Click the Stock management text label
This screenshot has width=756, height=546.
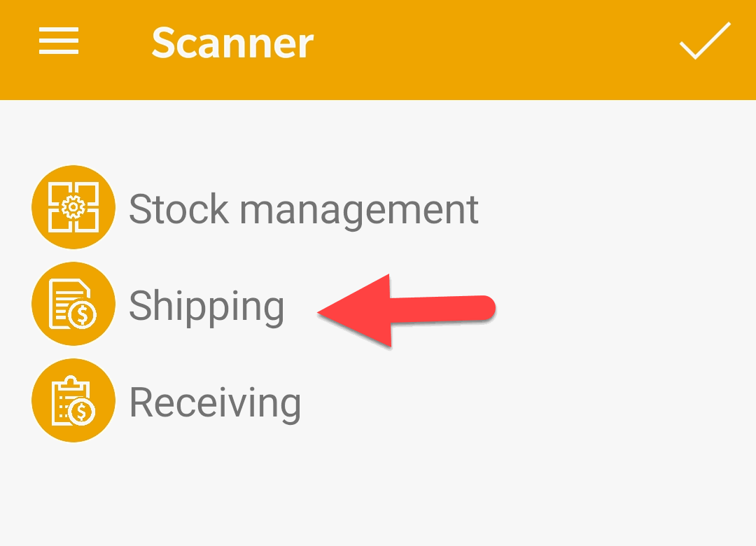pyautogui.click(x=304, y=210)
